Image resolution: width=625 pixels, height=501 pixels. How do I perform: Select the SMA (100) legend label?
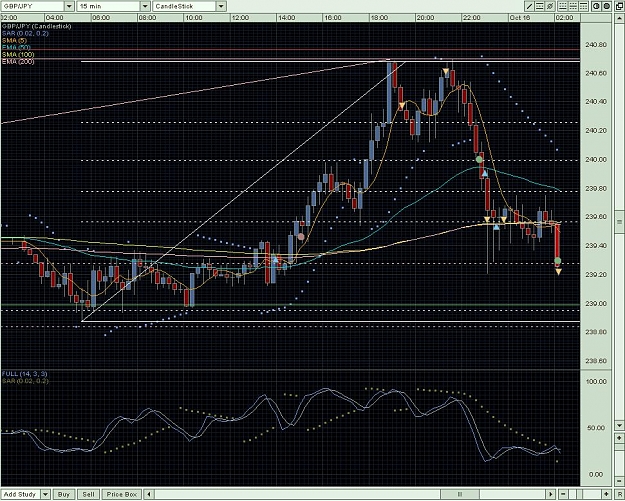(x=18, y=55)
